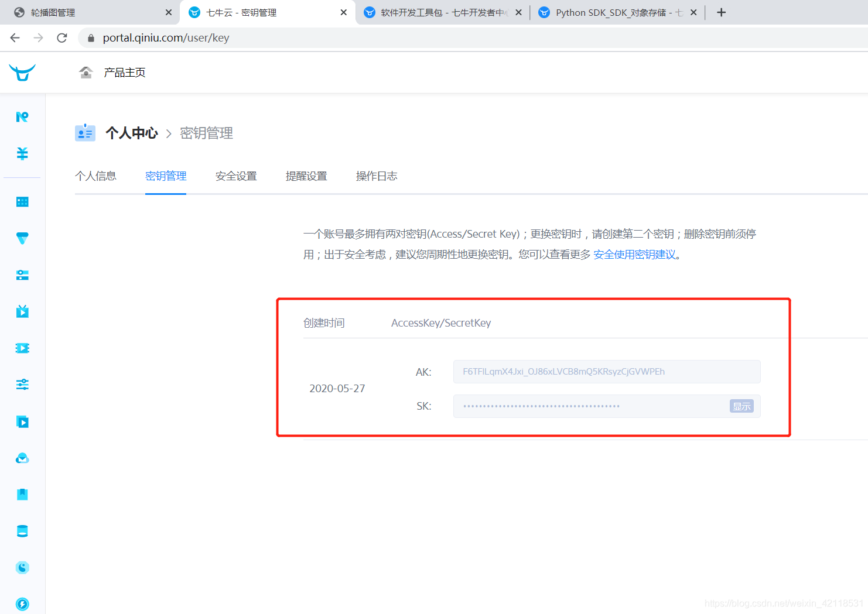
Task: Click the 密钥管理 breadcrumb text
Action: (x=206, y=133)
